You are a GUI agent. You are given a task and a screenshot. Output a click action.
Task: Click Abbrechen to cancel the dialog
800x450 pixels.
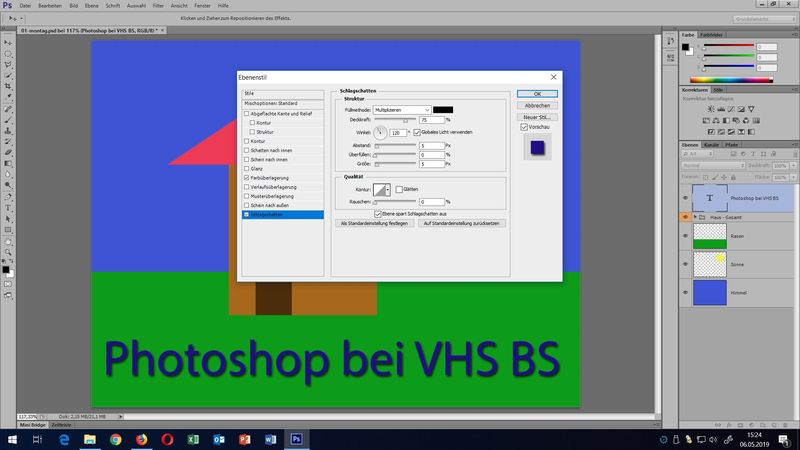point(537,106)
